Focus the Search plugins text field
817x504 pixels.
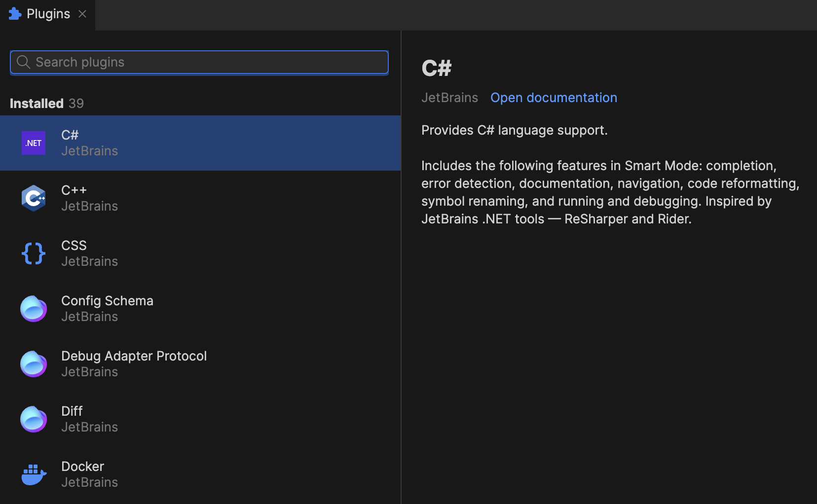[x=207, y=62]
